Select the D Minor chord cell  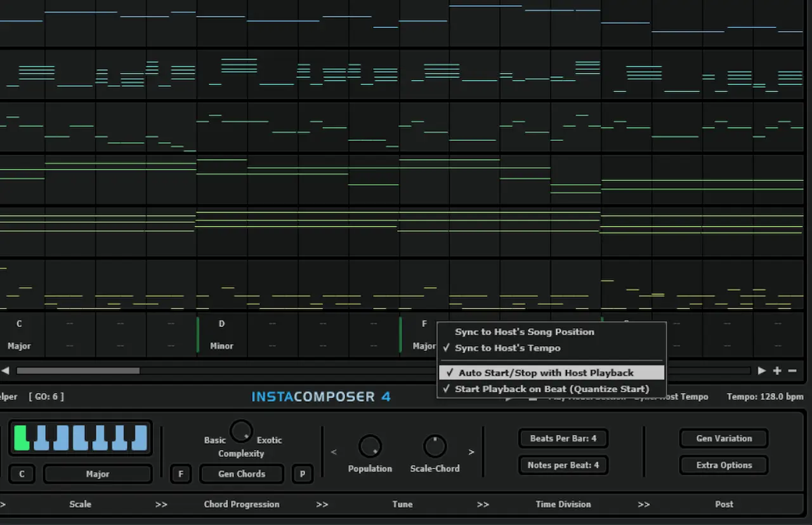click(x=222, y=335)
